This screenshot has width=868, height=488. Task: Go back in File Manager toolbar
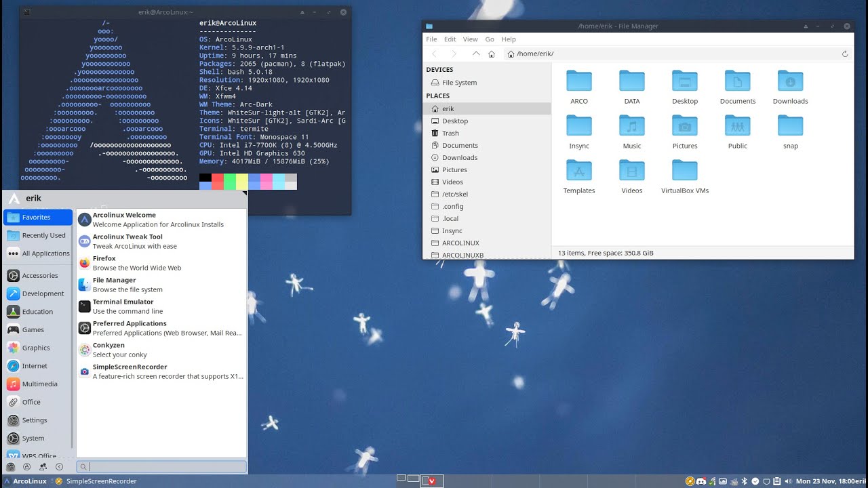click(435, 54)
